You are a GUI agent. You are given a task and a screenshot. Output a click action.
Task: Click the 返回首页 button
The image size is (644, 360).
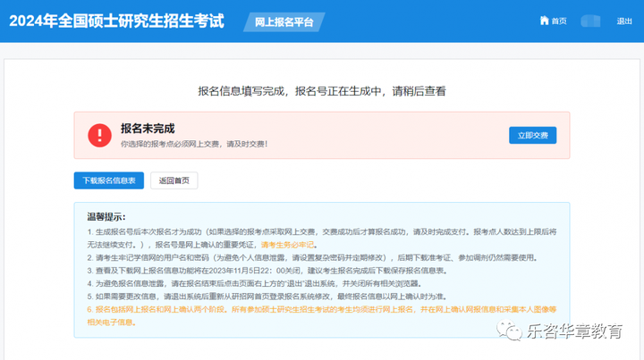pyautogui.click(x=174, y=180)
